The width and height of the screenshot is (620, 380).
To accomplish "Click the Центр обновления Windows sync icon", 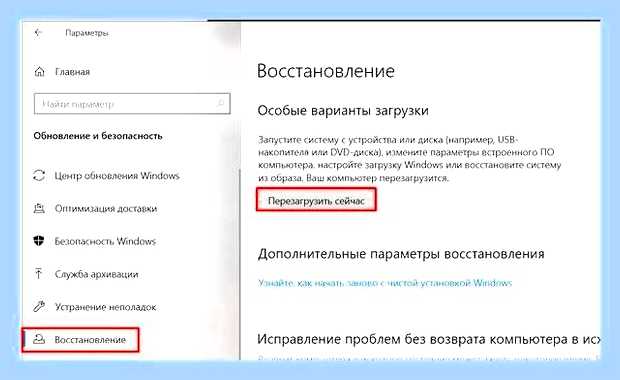I will click(x=39, y=175).
